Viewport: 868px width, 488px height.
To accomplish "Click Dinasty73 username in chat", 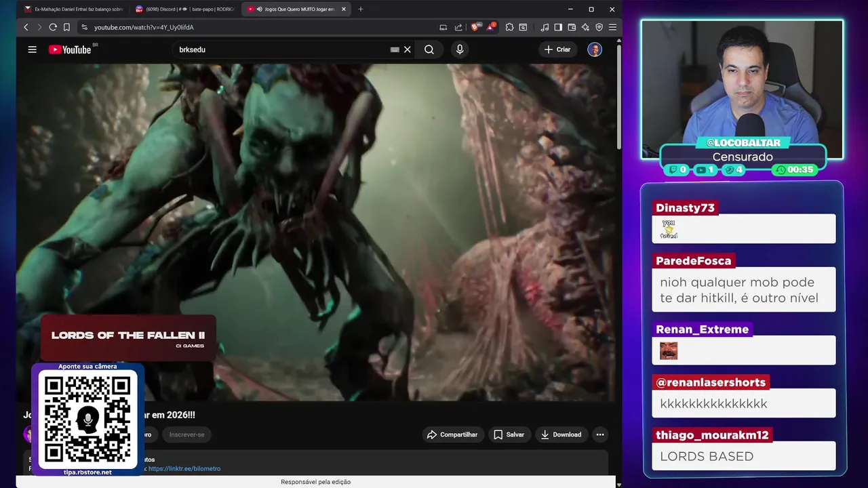I will pos(685,208).
